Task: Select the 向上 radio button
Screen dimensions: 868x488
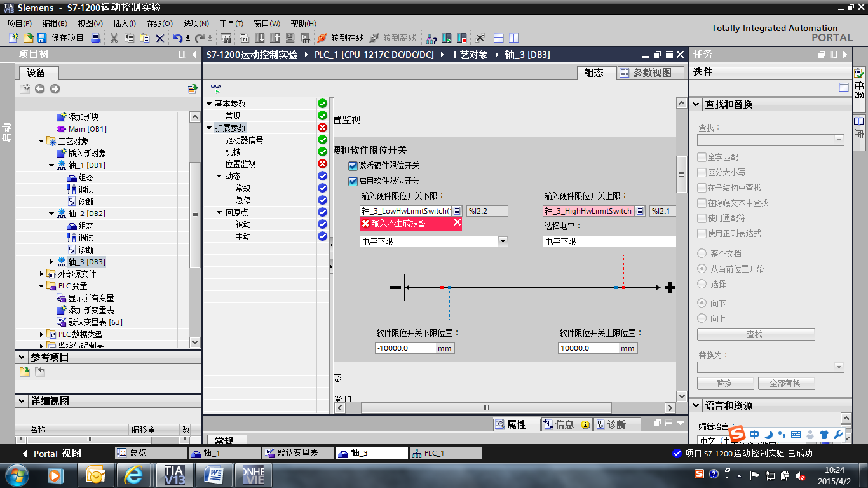Action: click(702, 318)
